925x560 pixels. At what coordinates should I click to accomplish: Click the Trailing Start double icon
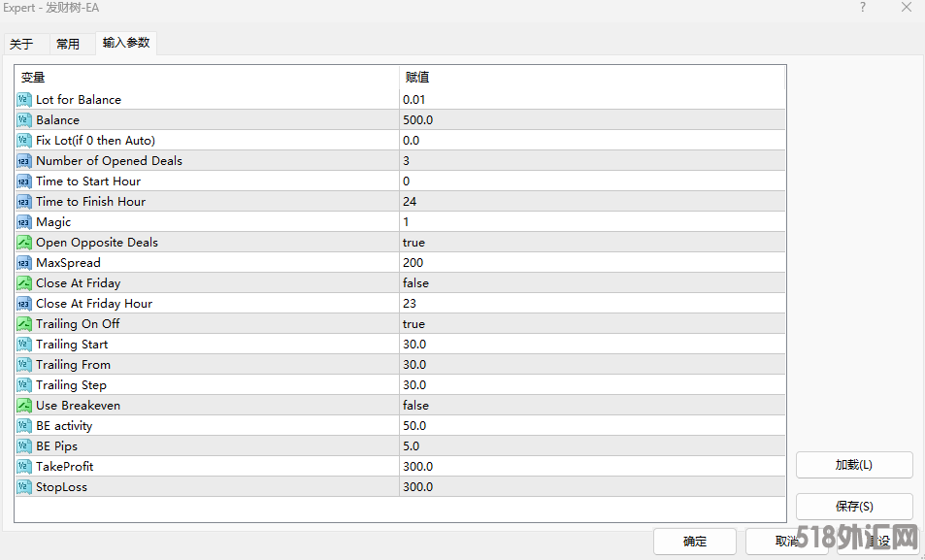24,345
